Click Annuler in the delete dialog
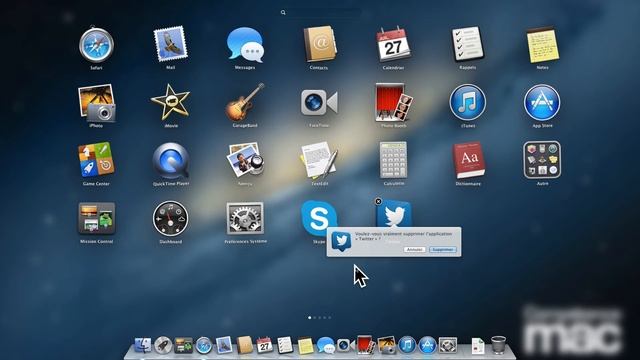640x360 pixels. [415, 249]
